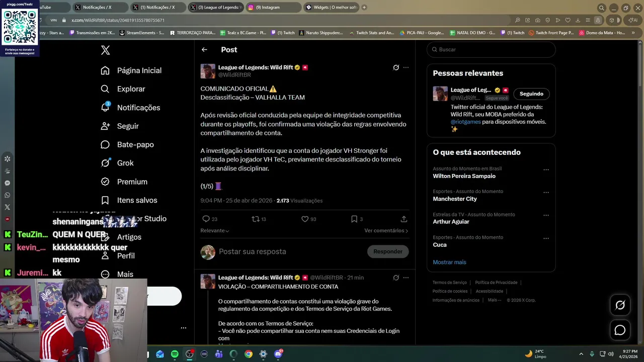Click the Responder button

point(388,251)
